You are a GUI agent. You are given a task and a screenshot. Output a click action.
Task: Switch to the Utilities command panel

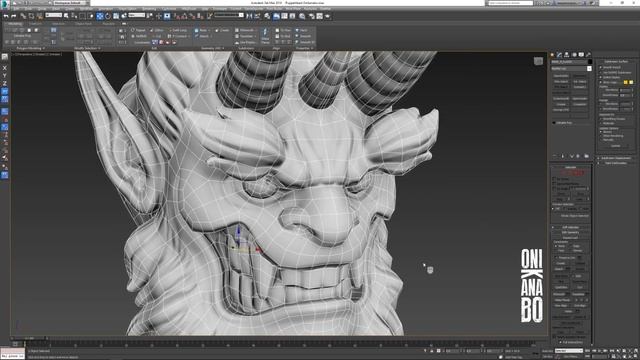588,54
